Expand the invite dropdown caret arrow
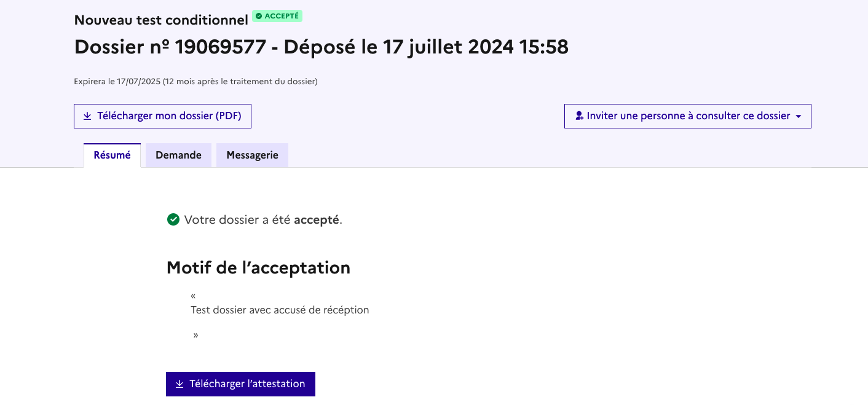Screen dimensions: 868x405 click(x=799, y=116)
